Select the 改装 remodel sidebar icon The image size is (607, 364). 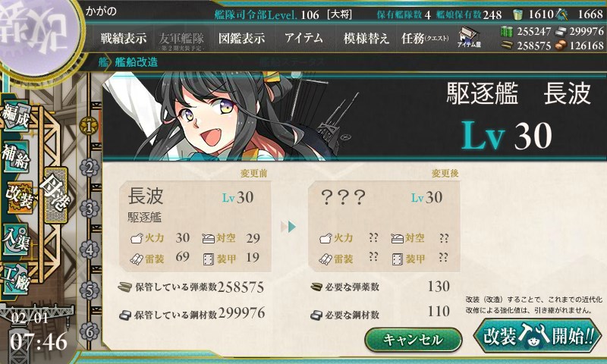click(18, 197)
